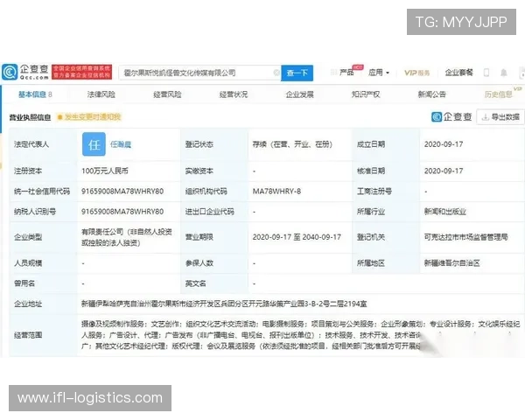The width and height of the screenshot is (525, 420).
Task: Select the credit code 91659008MA78WHRY80 in 统一社会信用代码 row
Action: click(122, 192)
